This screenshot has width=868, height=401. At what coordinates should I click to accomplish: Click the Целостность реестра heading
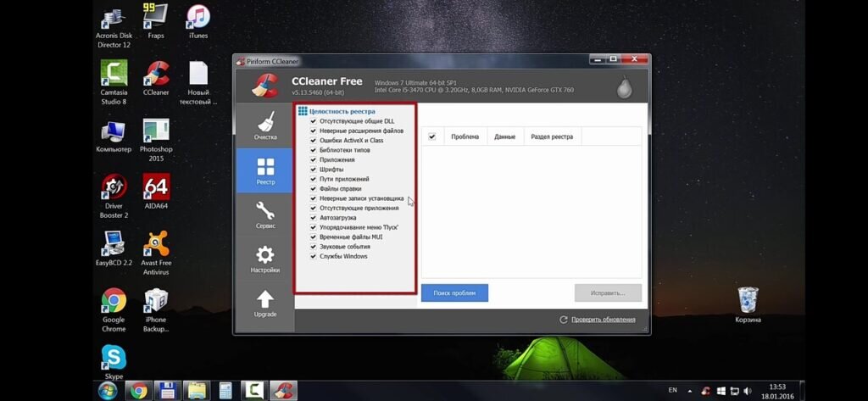pyautogui.click(x=342, y=111)
